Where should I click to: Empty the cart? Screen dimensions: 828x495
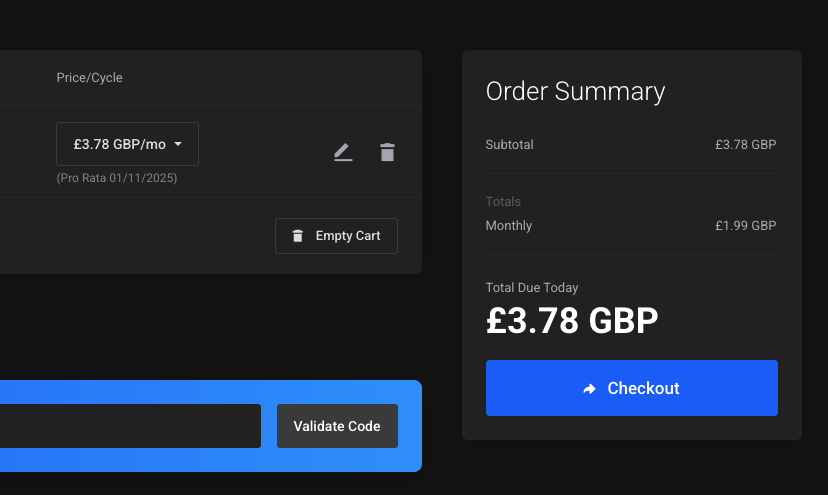tap(336, 236)
